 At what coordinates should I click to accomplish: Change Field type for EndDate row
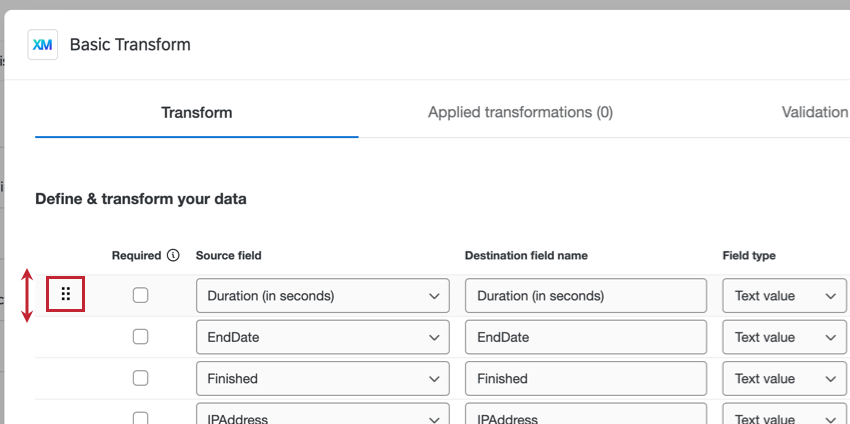[x=785, y=338]
